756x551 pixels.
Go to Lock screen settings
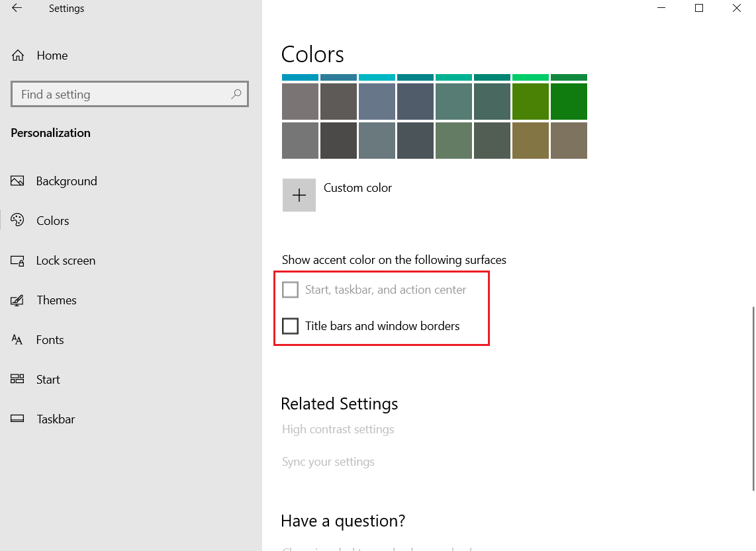tap(66, 261)
